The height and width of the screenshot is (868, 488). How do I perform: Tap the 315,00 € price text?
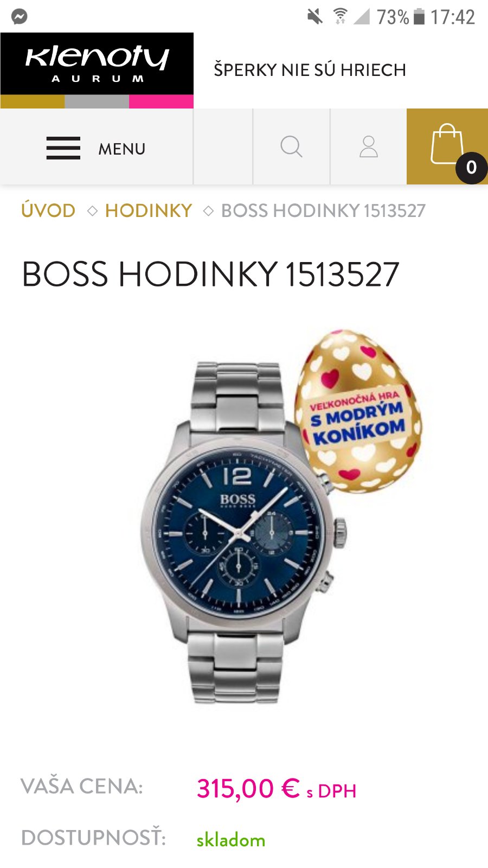[x=248, y=789]
